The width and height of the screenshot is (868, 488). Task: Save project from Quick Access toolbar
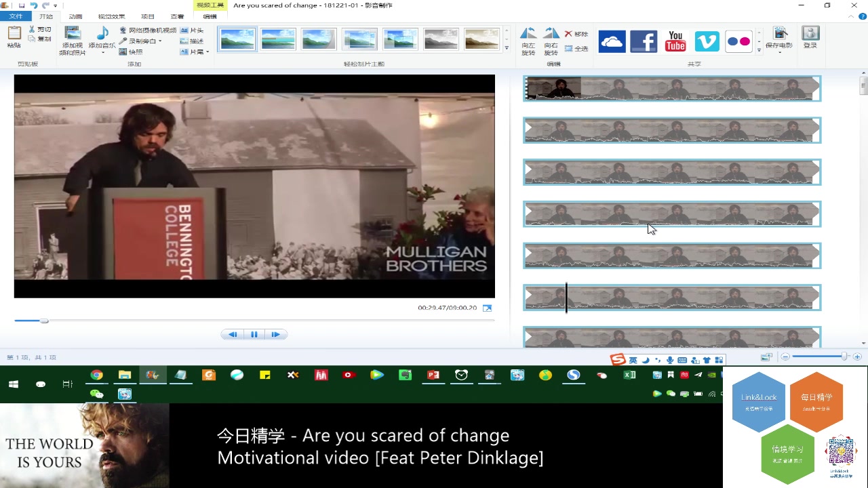(x=22, y=5)
